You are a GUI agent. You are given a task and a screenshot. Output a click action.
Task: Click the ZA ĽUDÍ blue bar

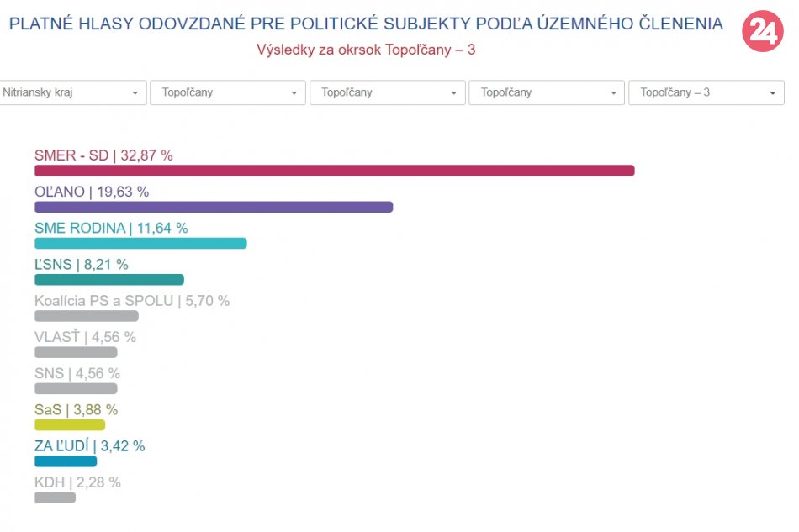pos(66,461)
